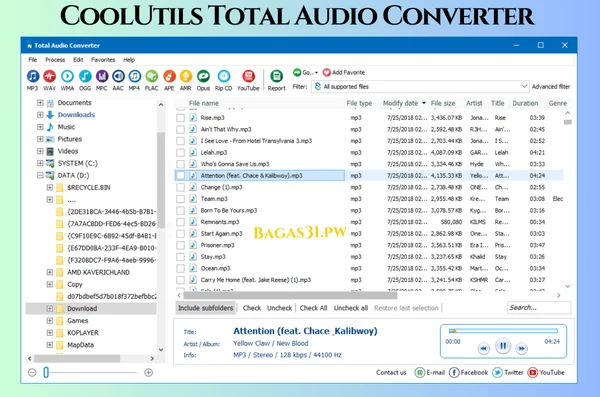This screenshot has width=600, height=397.
Task: Choose the WAV output format icon
Action: 49,76
